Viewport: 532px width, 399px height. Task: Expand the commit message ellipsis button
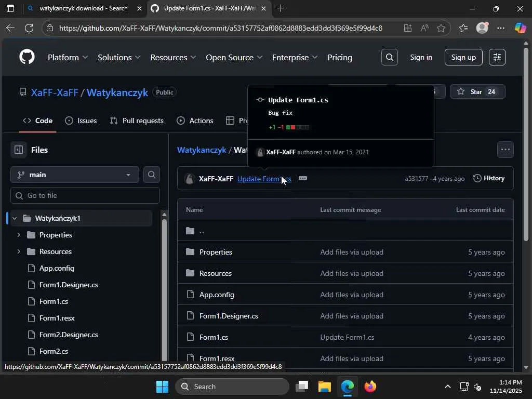coord(303,179)
